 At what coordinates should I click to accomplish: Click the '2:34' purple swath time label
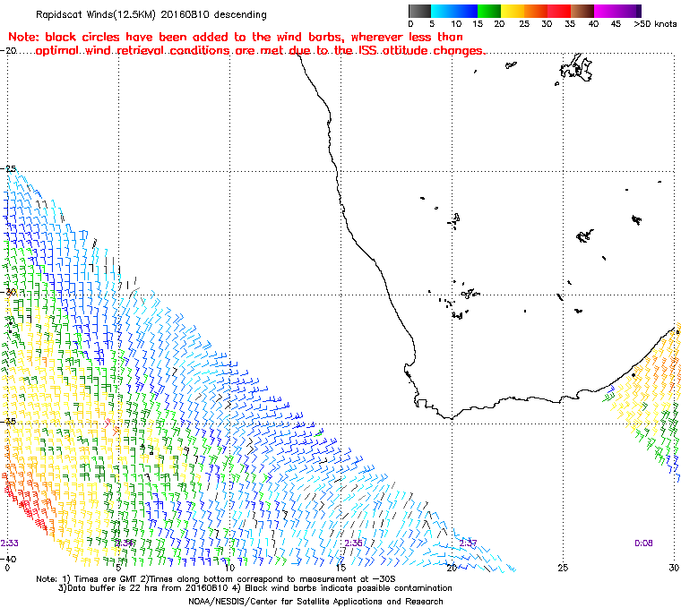pyautogui.click(x=125, y=543)
